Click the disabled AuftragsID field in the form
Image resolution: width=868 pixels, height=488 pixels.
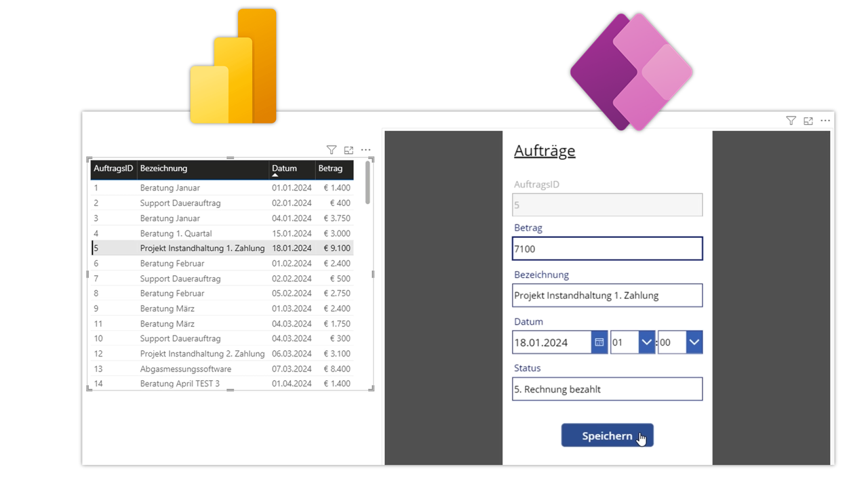(x=607, y=205)
